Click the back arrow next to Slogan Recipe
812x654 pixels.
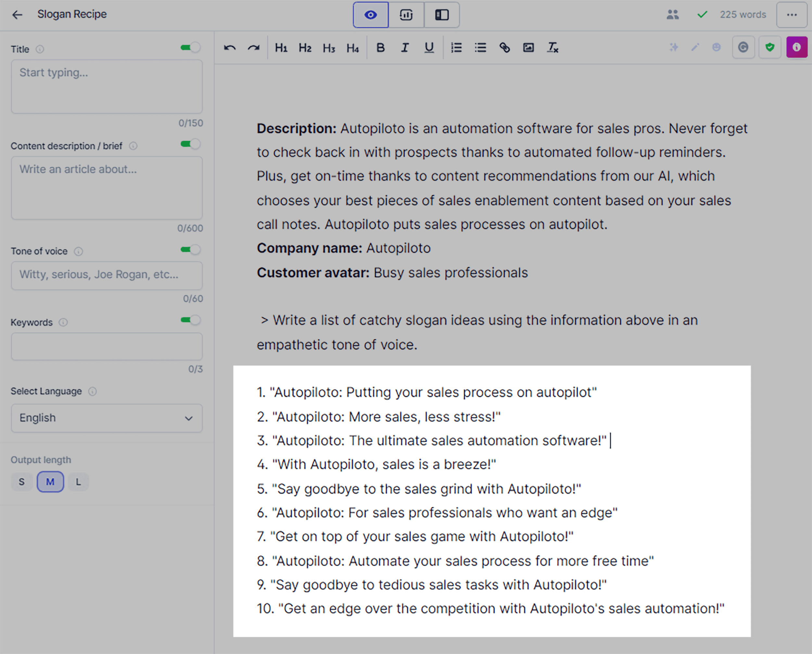pos(17,15)
